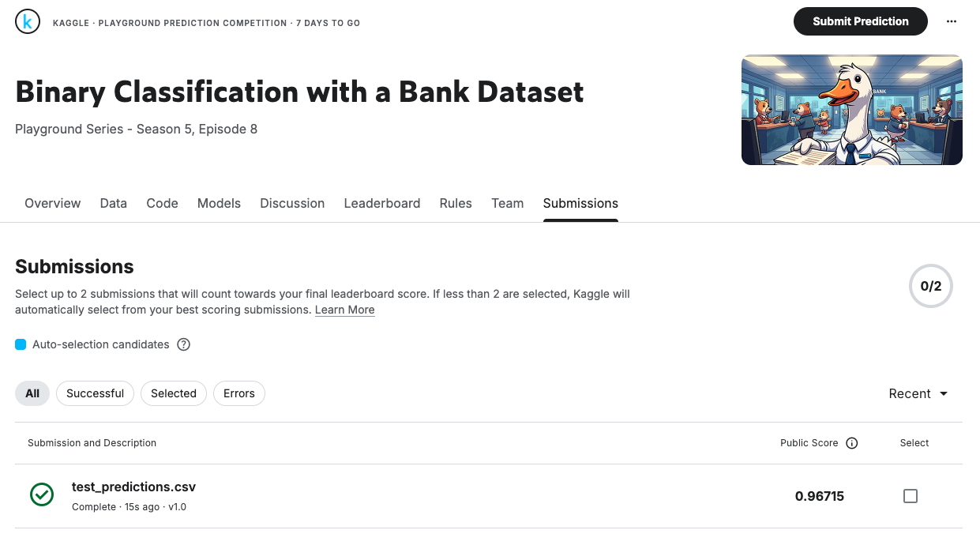
Task: Click the blue Auto-selection candidates swatch
Action: coord(21,344)
